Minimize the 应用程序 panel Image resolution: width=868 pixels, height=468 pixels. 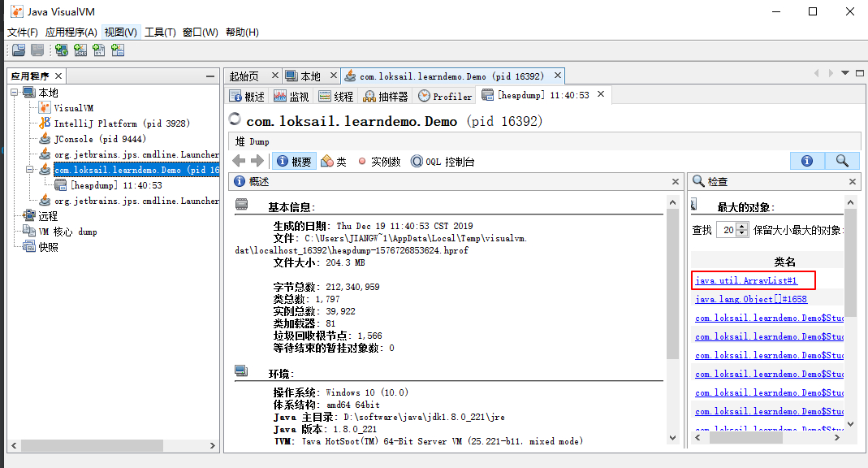click(x=210, y=76)
